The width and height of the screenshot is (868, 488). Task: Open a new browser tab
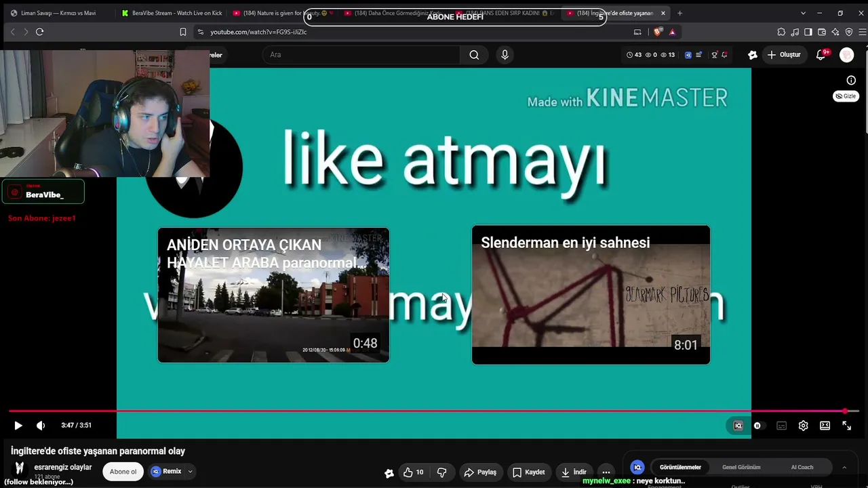pos(680,13)
